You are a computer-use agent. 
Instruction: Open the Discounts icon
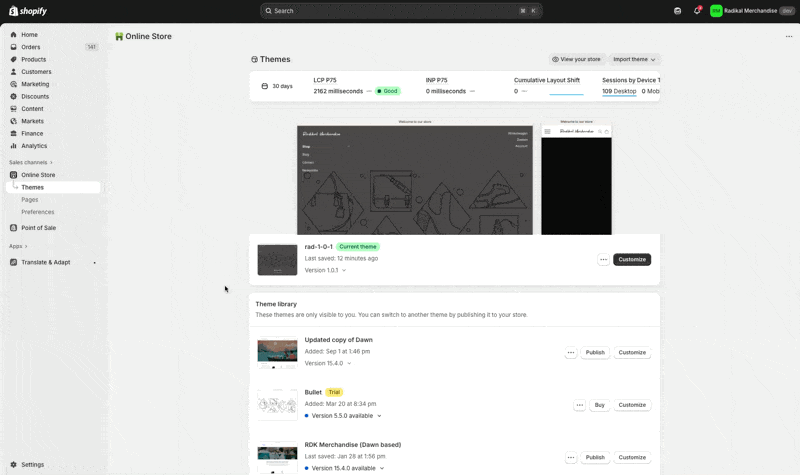pos(13,96)
